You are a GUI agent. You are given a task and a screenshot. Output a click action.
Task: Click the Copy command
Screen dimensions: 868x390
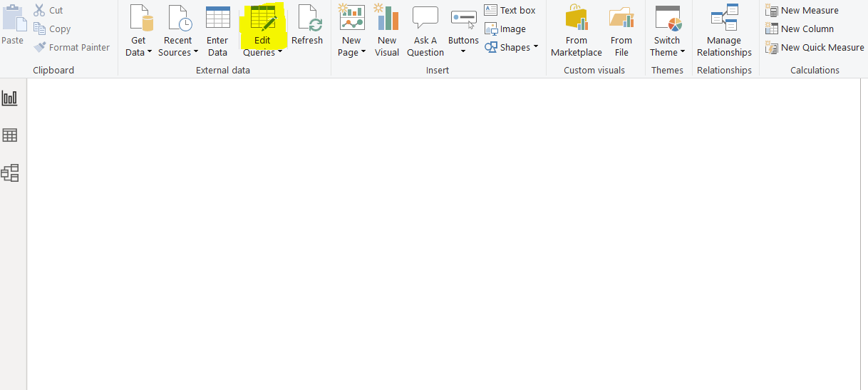point(52,29)
